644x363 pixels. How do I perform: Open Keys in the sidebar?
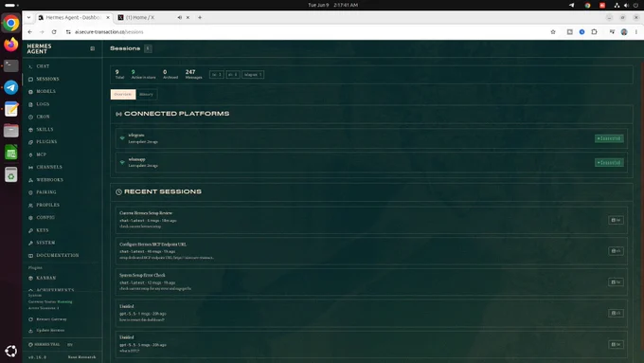(43, 230)
